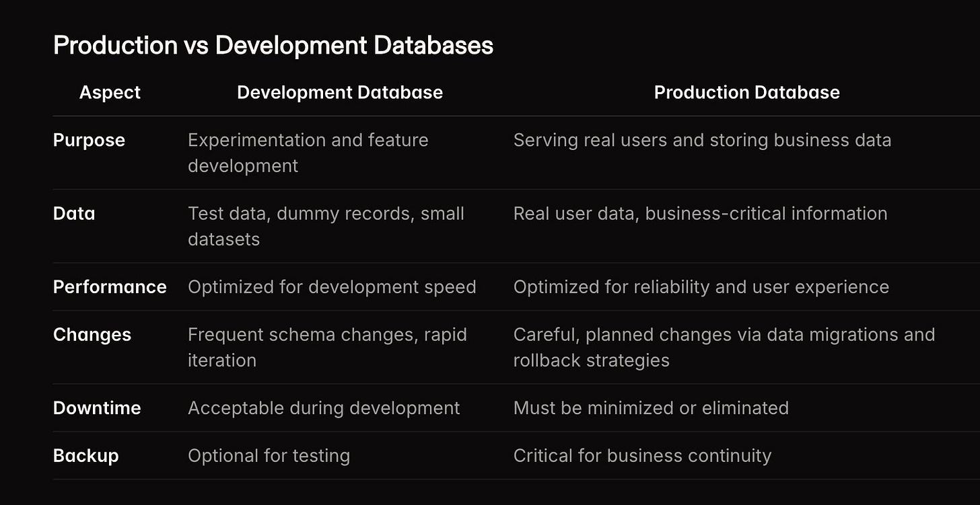Viewport: 980px width, 505px height.
Task: Select the Aspect column header
Action: (x=109, y=92)
